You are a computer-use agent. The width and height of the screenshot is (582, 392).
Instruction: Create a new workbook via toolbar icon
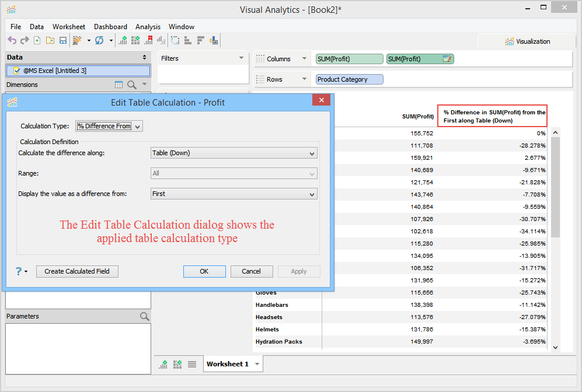[37, 40]
